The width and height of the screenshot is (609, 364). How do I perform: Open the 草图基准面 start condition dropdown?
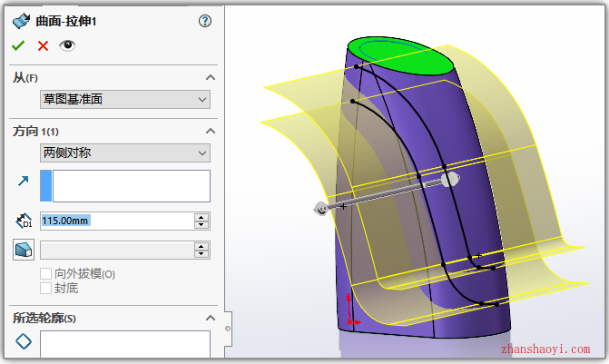pyautogui.click(x=125, y=100)
